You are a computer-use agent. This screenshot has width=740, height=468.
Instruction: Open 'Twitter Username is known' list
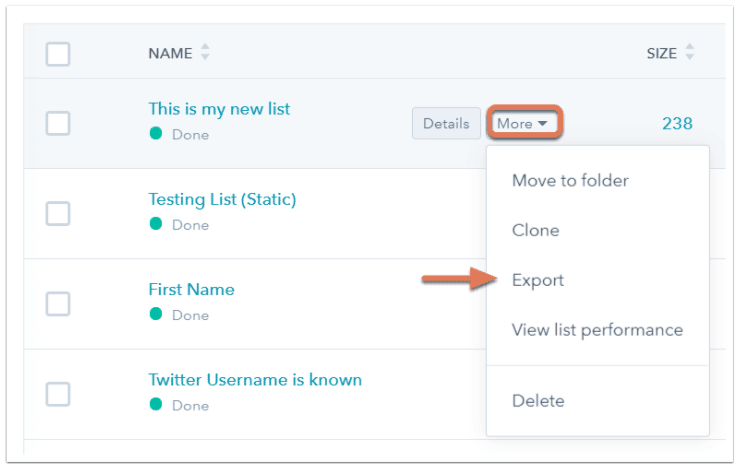pos(255,380)
